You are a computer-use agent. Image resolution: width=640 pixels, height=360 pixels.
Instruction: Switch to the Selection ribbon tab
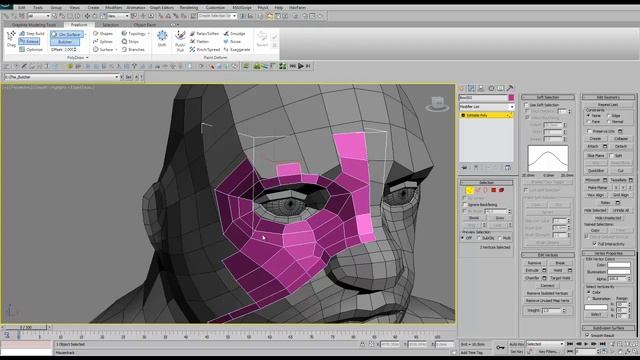(x=110, y=25)
